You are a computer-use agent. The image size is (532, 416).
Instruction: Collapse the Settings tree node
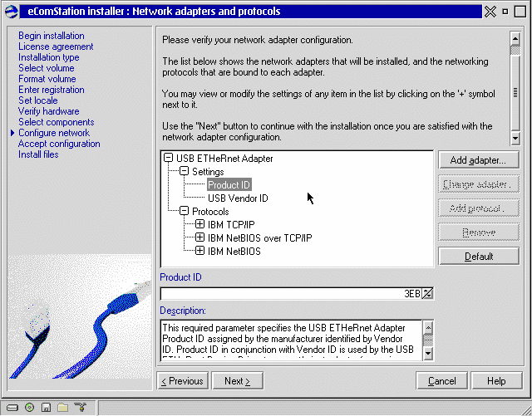click(x=184, y=171)
